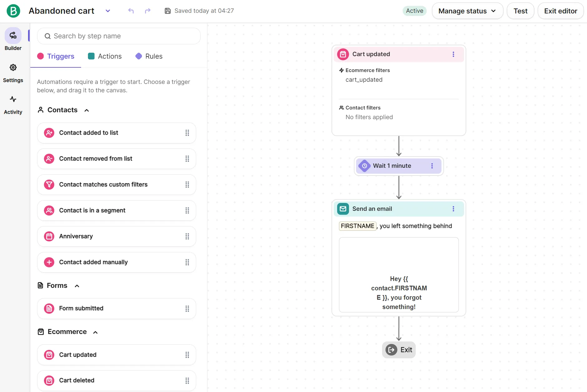Image resolution: width=587 pixels, height=392 pixels.
Task: Collapse the Forms trigger section
Action: 77,286
